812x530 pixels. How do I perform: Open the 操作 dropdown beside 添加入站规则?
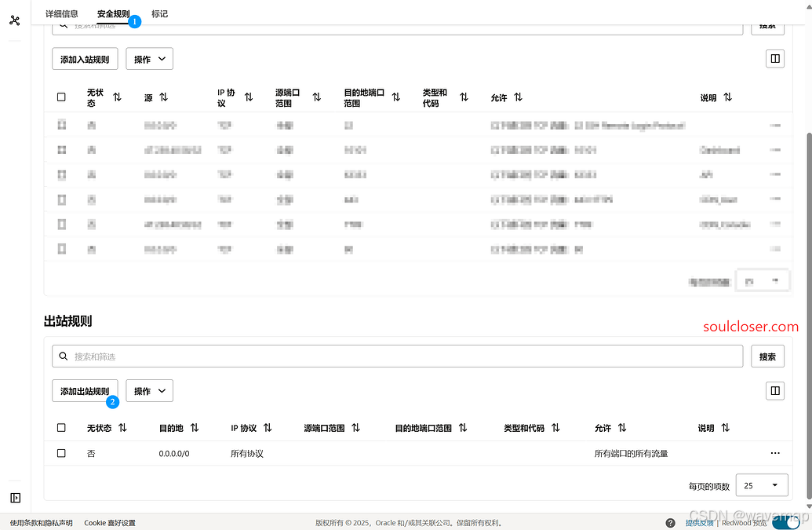point(149,59)
